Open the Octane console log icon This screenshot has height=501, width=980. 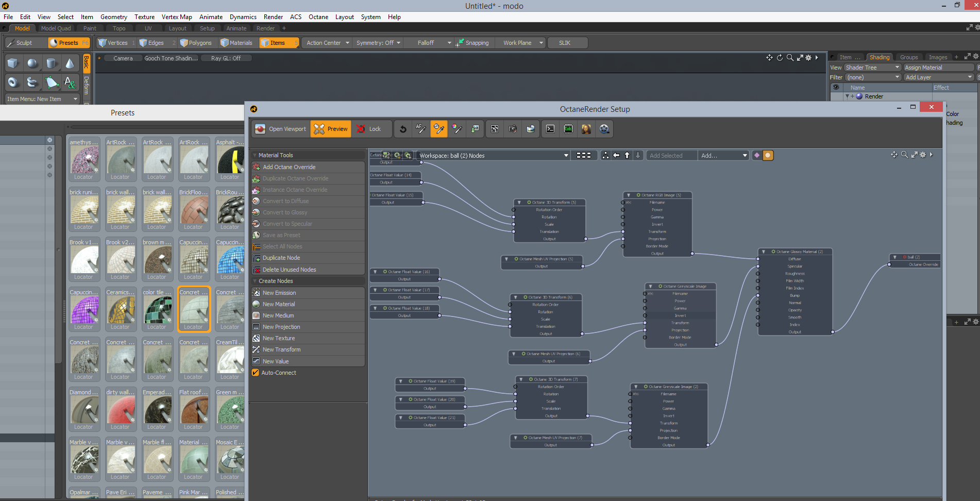550,129
